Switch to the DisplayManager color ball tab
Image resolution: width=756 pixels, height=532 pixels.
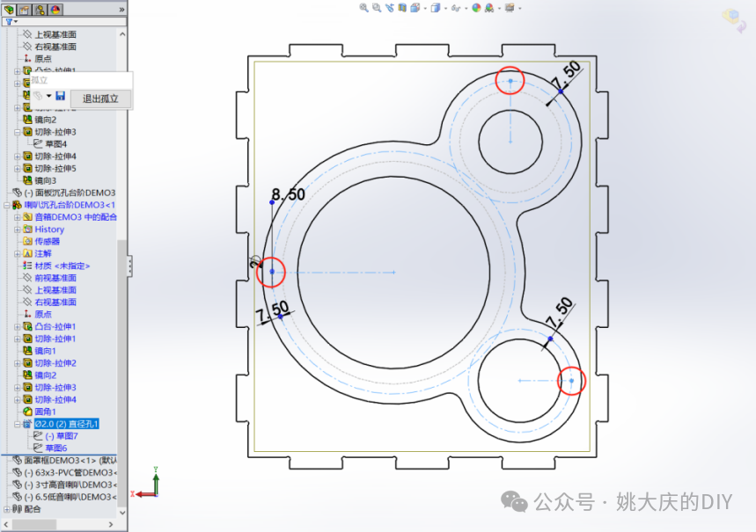point(55,9)
